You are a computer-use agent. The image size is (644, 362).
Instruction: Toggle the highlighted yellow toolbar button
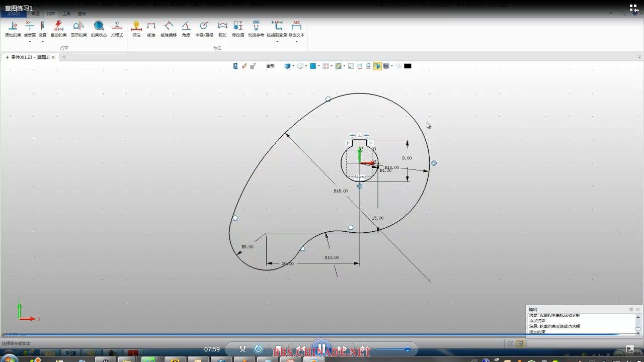pos(377,66)
